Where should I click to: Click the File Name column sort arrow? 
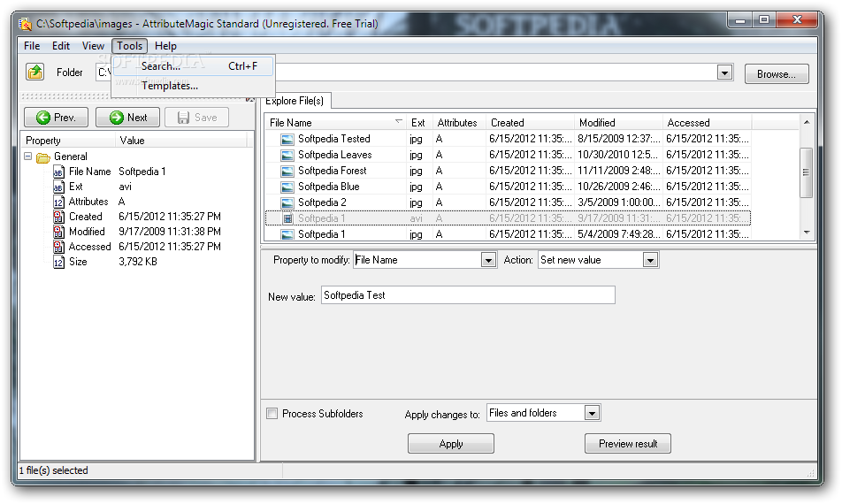[398, 121]
